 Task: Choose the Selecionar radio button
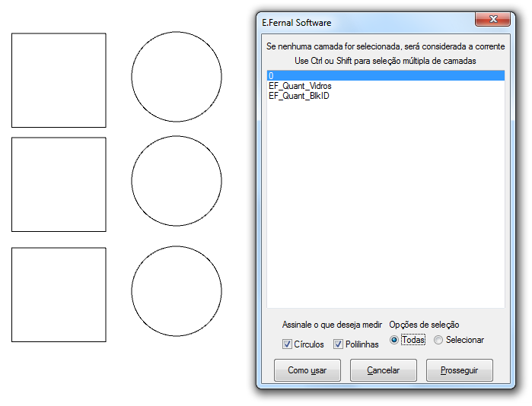438,340
